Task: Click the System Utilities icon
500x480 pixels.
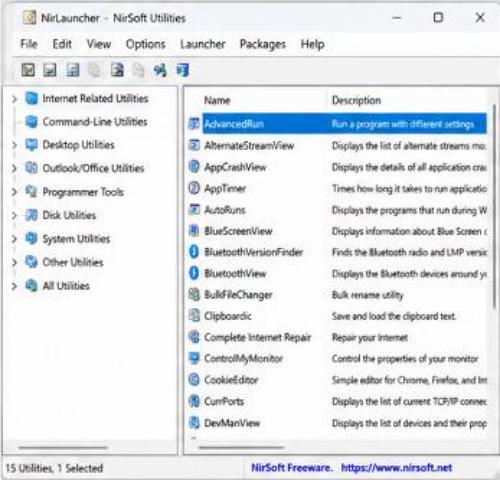Action: (x=32, y=239)
